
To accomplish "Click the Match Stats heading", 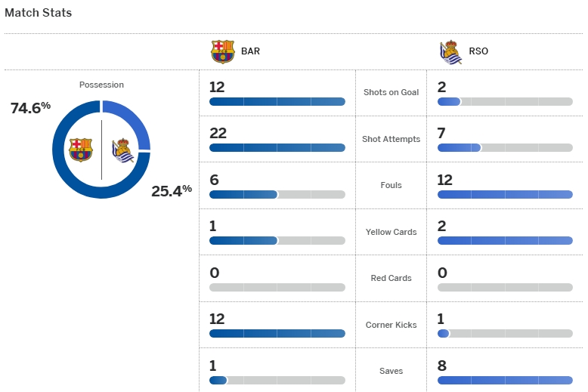I will tap(39, 13).
